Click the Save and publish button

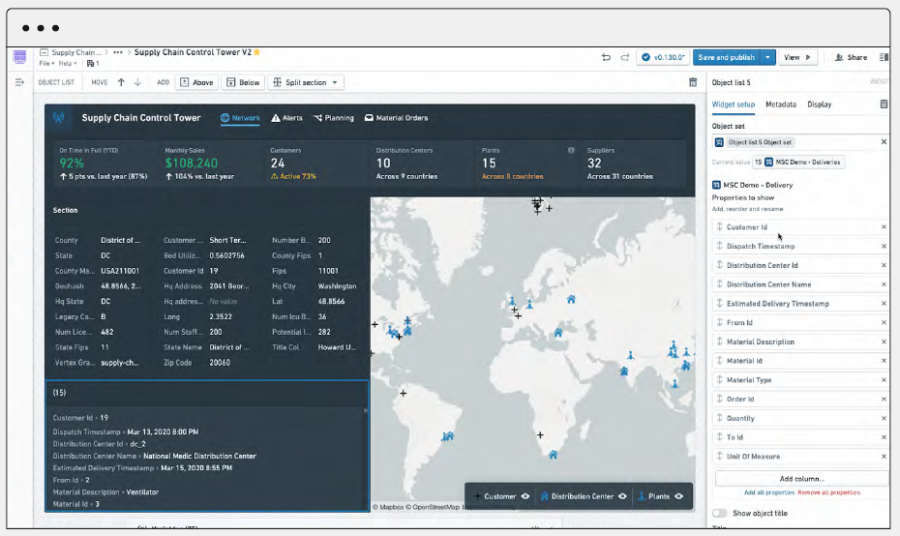click(x=727, y=57)
